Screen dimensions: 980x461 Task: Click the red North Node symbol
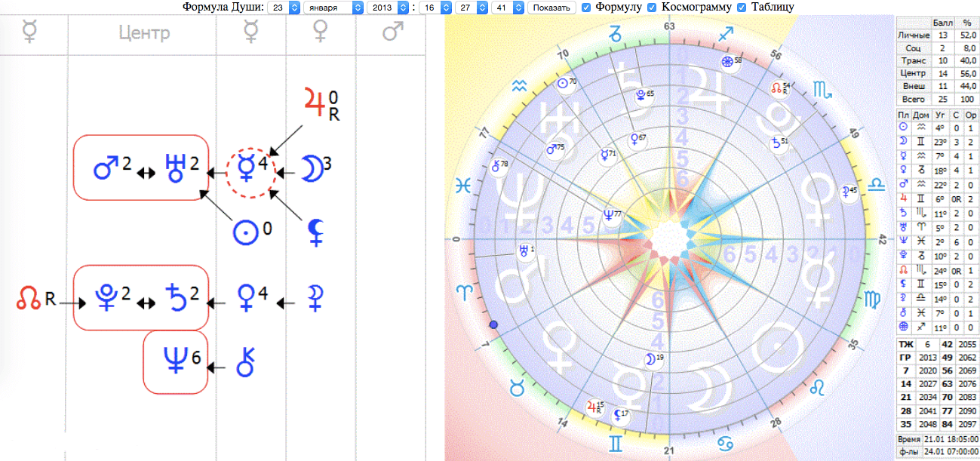pyautogui.click(x=28, y=301)
